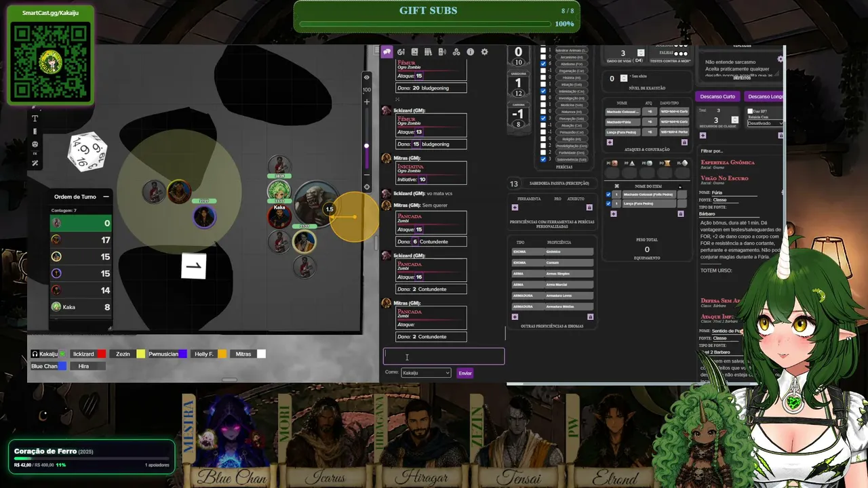Add a new tool proficiency row

[x=515, y=207]
